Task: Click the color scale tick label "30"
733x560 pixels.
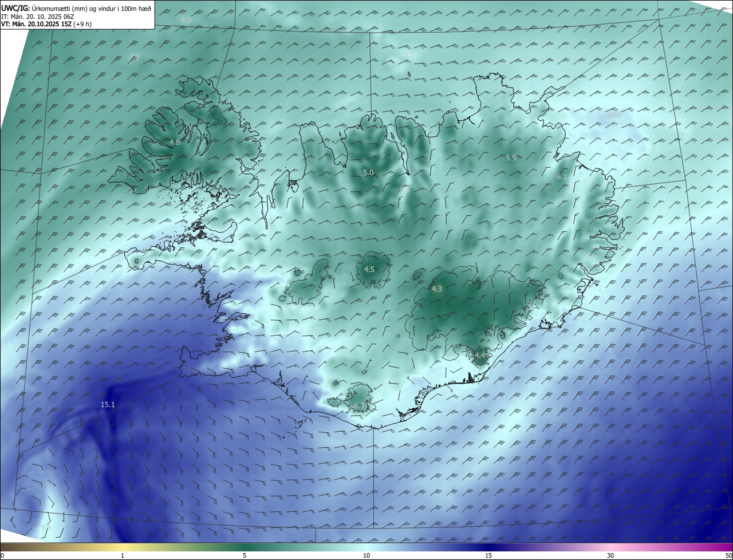Action: (x=610, y=555)
